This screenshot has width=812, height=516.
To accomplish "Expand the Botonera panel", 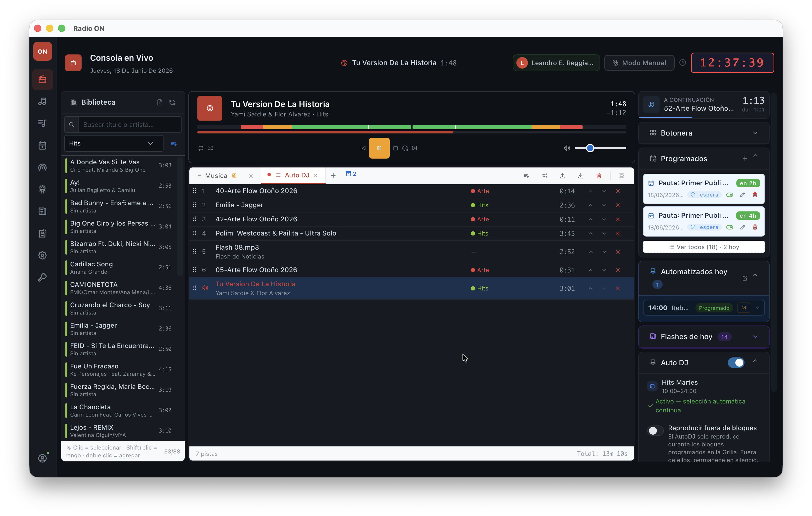I will tap(755, 133).
